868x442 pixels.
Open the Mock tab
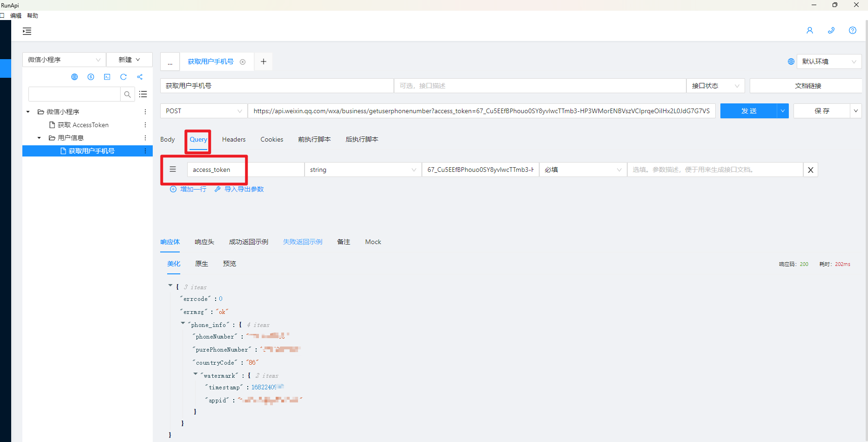click(x=373, y=242)
